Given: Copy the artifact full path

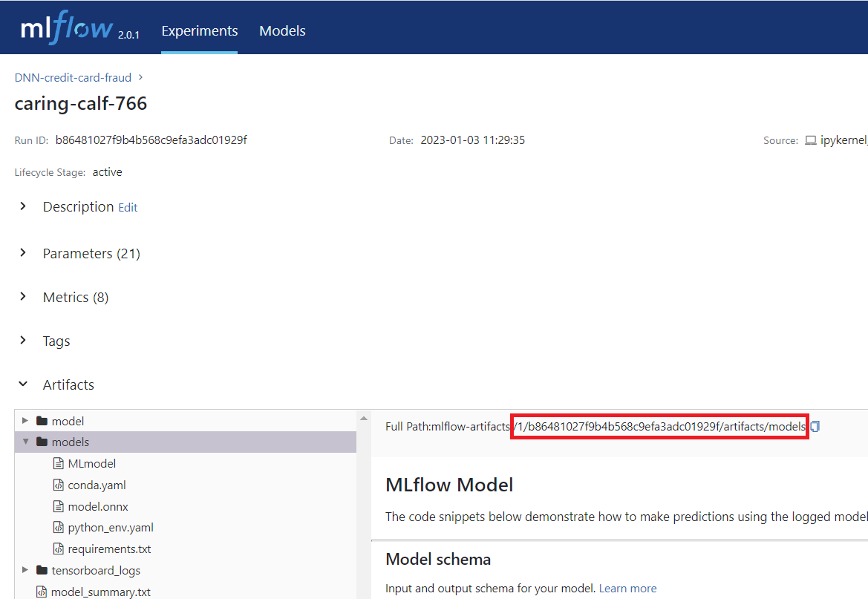Looking at the screenshot, I should pyautogui.click(x=815, y=426).
